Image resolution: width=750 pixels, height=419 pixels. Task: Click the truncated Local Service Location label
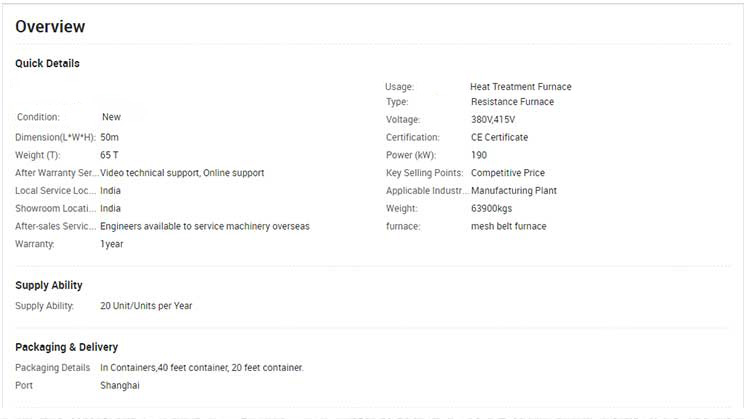[56, 191]
